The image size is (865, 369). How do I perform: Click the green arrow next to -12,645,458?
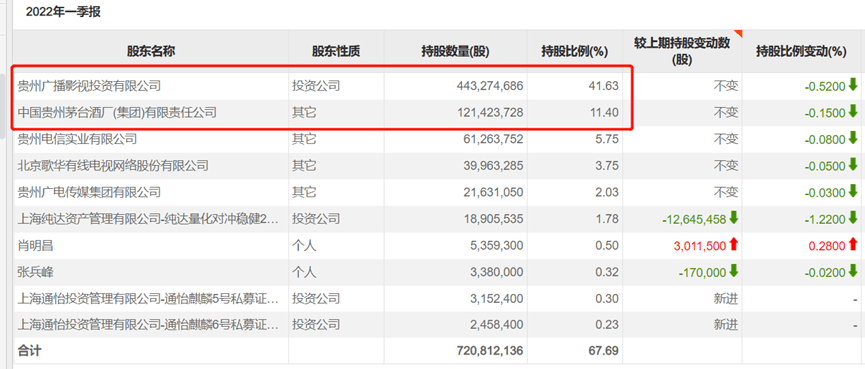click(734, 218)
